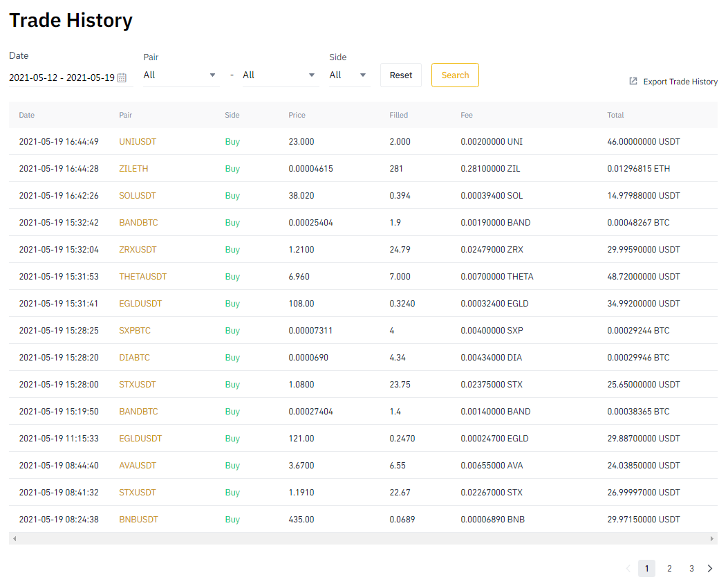Select page 1 in pagination

pos(646,568)
